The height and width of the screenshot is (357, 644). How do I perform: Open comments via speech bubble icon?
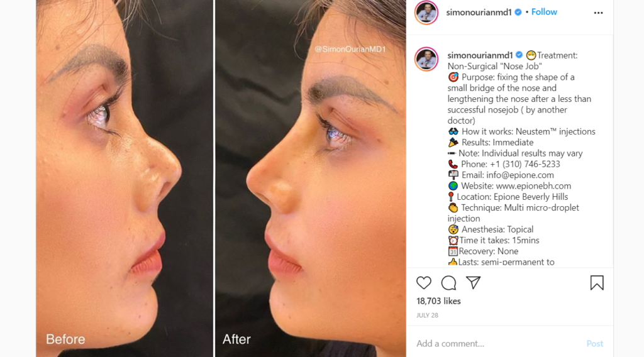(448, 283)
